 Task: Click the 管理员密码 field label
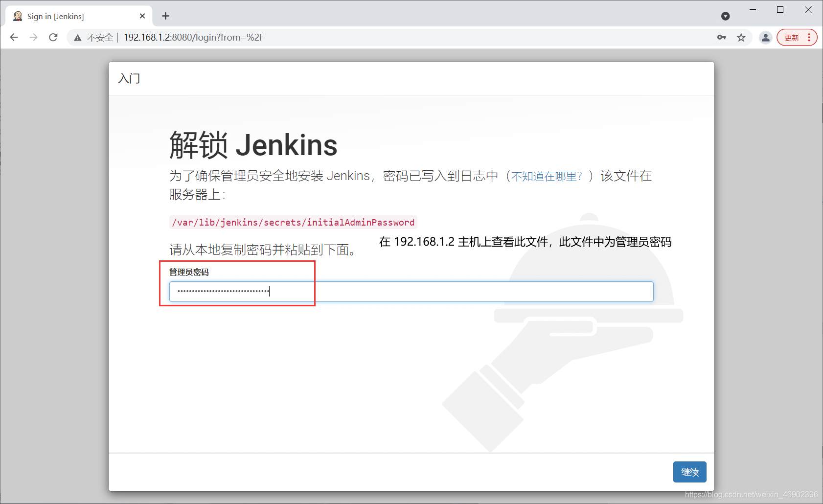(x=189, y=272)
